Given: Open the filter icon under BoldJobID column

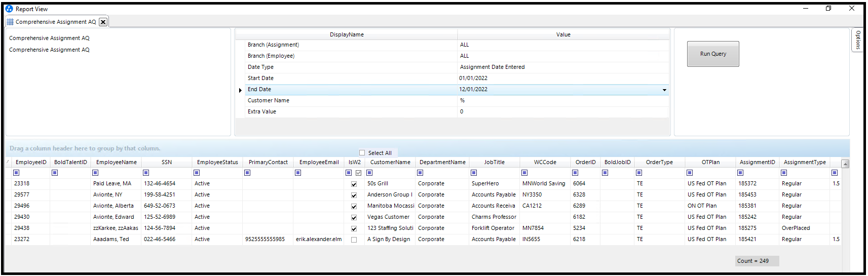Looking at the screenshot, I should (x=605, y=173).
